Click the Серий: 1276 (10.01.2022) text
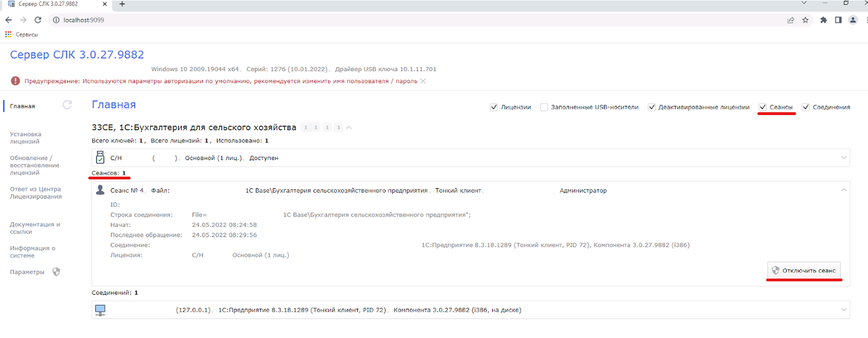Screen dimensions: 868x338 287,69
